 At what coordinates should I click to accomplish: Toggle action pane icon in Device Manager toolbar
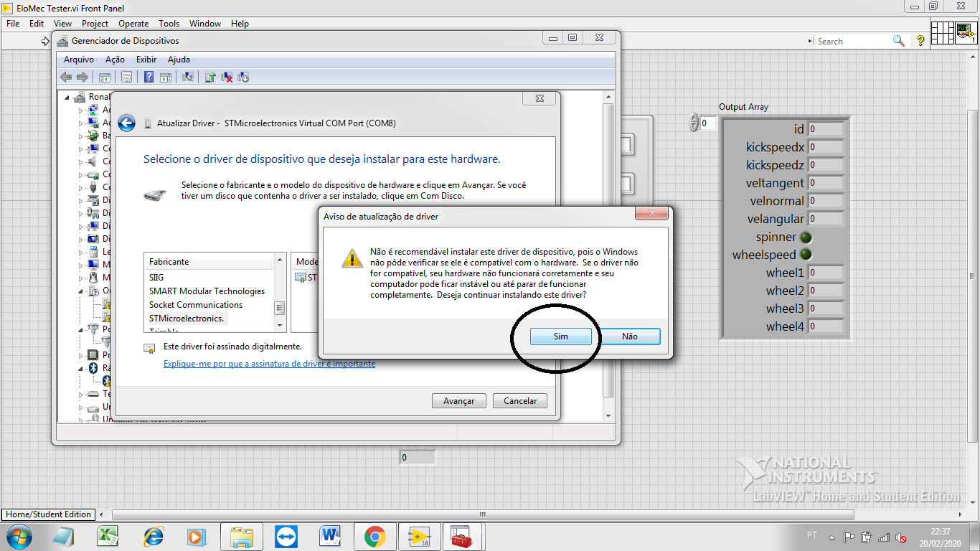[x=165, y=77]
